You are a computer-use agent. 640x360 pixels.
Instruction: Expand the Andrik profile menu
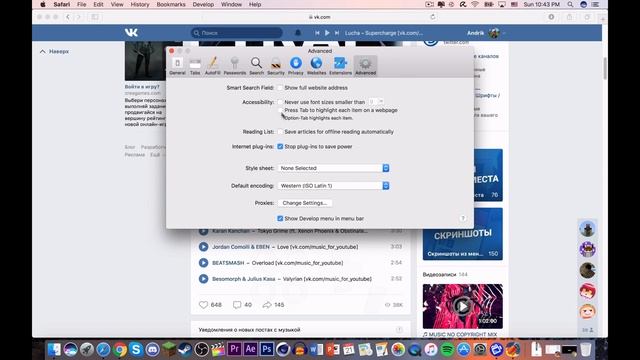click(486, 33)
